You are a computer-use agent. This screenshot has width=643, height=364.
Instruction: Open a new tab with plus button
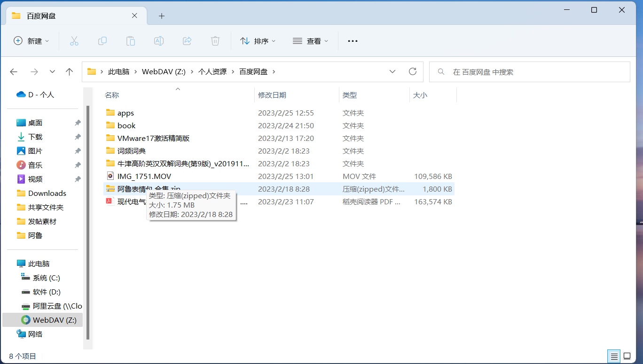[162, 16]
